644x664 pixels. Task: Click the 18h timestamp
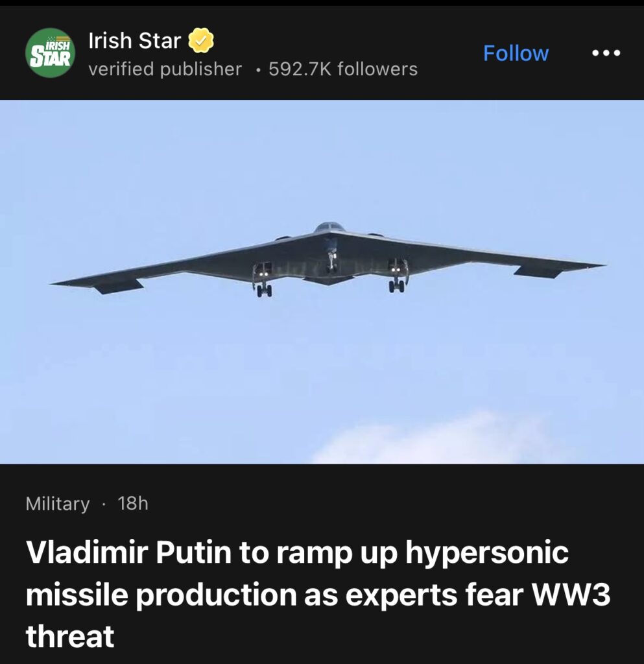[x=133, y=503]
